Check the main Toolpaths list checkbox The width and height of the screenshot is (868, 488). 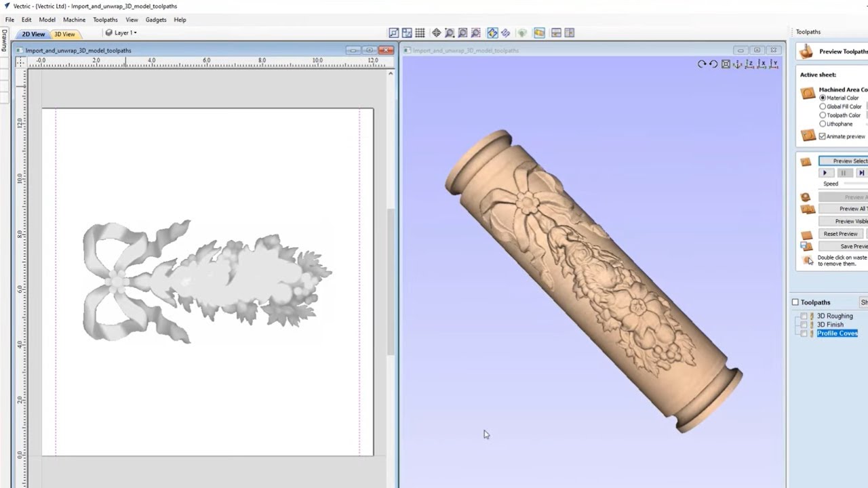[x=795, y=302]
